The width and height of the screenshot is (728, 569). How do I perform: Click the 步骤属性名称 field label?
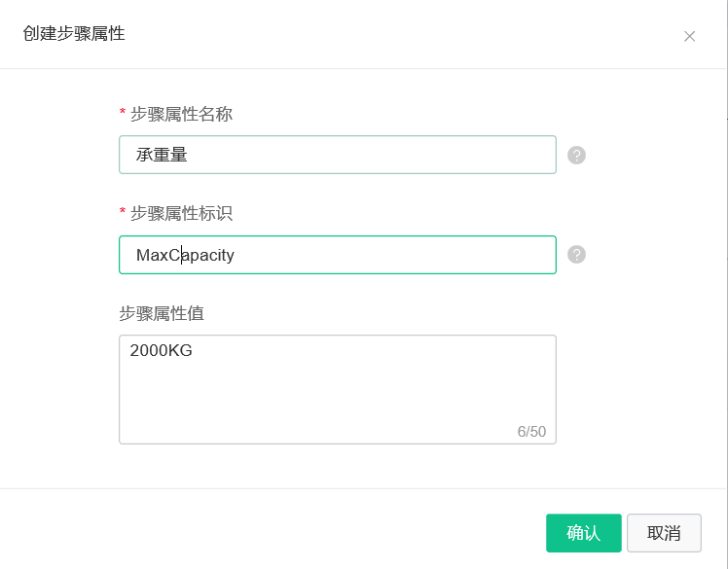[x=181, y=114]
